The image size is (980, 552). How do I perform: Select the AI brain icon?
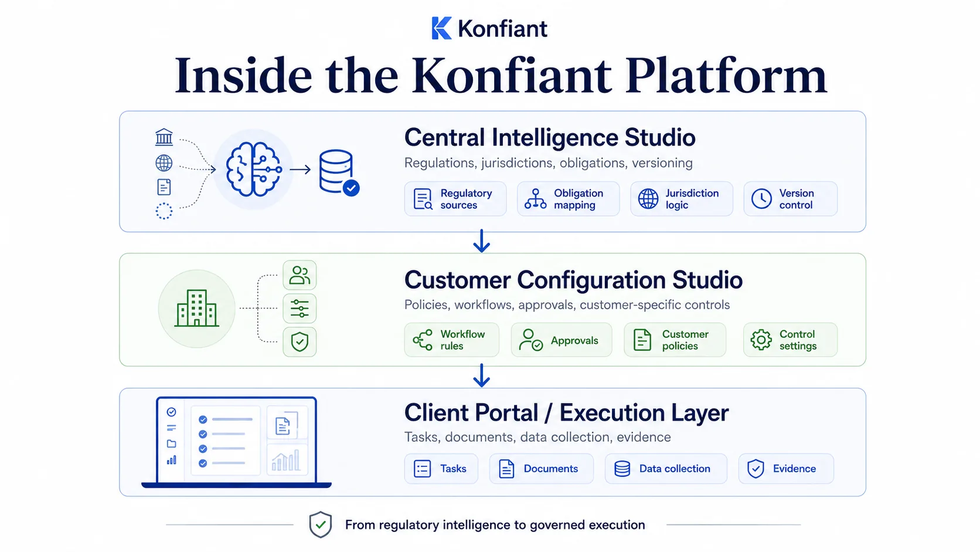point(254,169)
